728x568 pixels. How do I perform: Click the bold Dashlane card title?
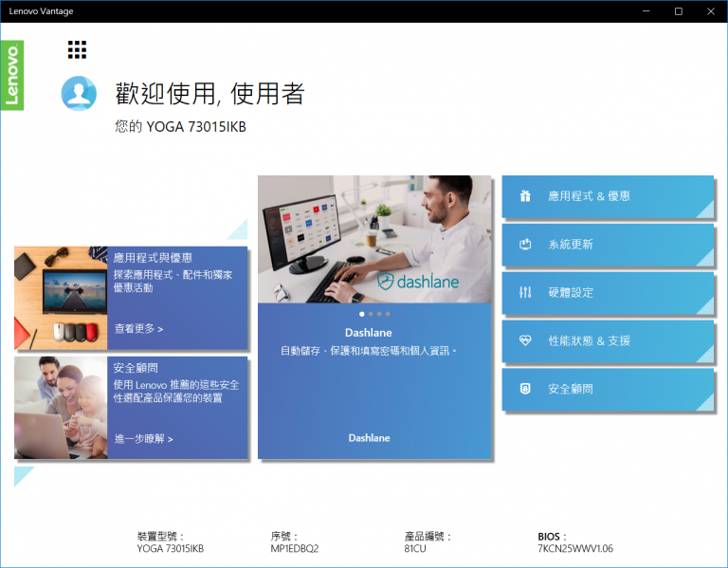[x=368, y=333]
